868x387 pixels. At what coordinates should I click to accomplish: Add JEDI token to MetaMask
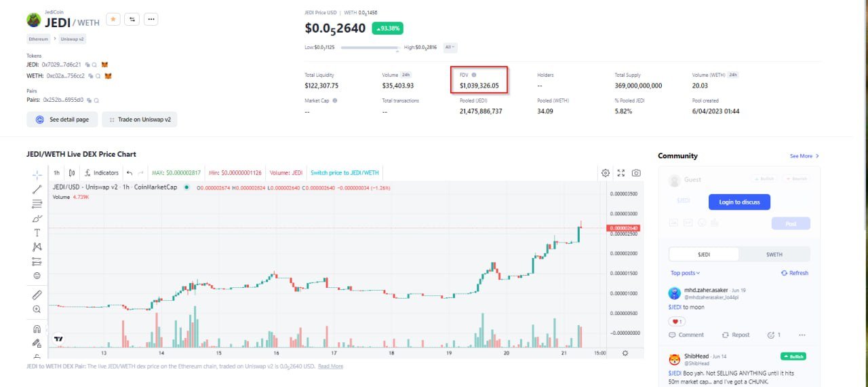point(104,64)
